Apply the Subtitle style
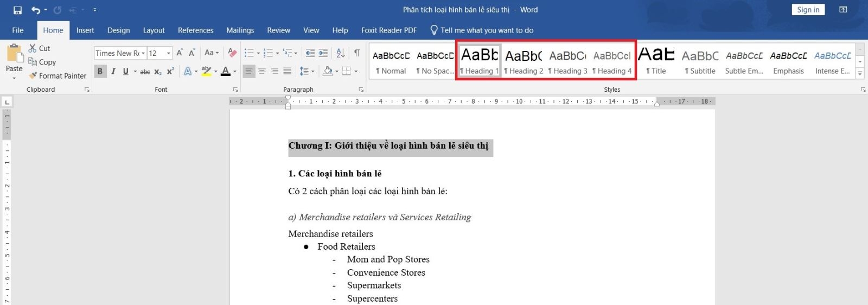This screenshot has width=868, height=305. point(700,62)
